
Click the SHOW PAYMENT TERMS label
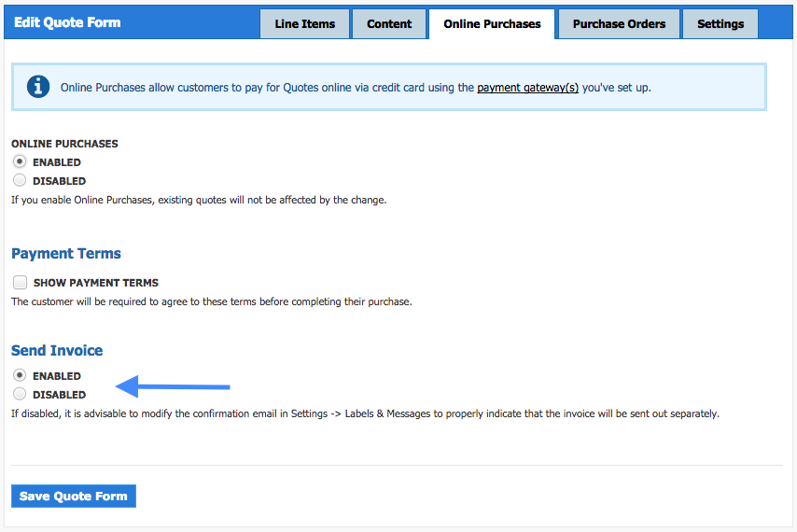click(96, 283)
